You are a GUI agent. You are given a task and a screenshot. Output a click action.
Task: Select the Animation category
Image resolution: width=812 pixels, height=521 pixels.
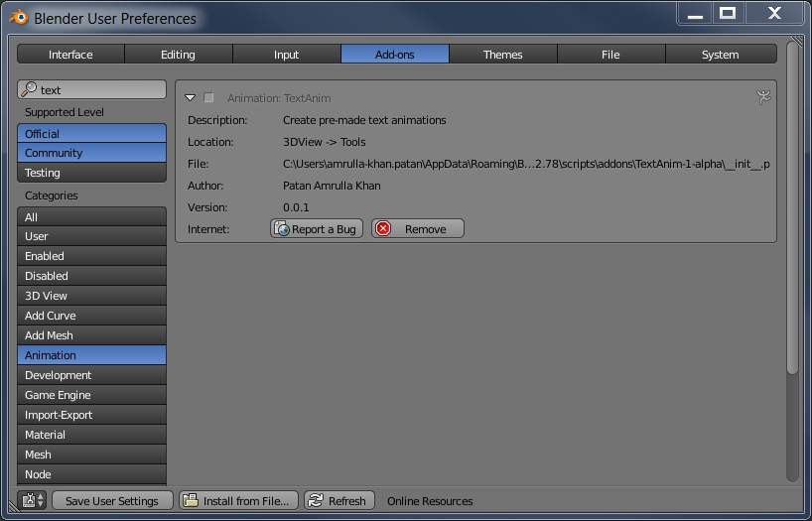pos(91,354)
